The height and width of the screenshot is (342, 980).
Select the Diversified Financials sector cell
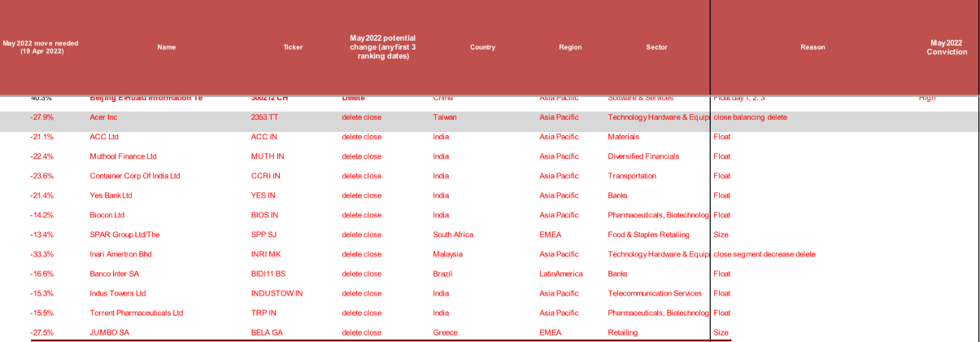coord(643,156)
